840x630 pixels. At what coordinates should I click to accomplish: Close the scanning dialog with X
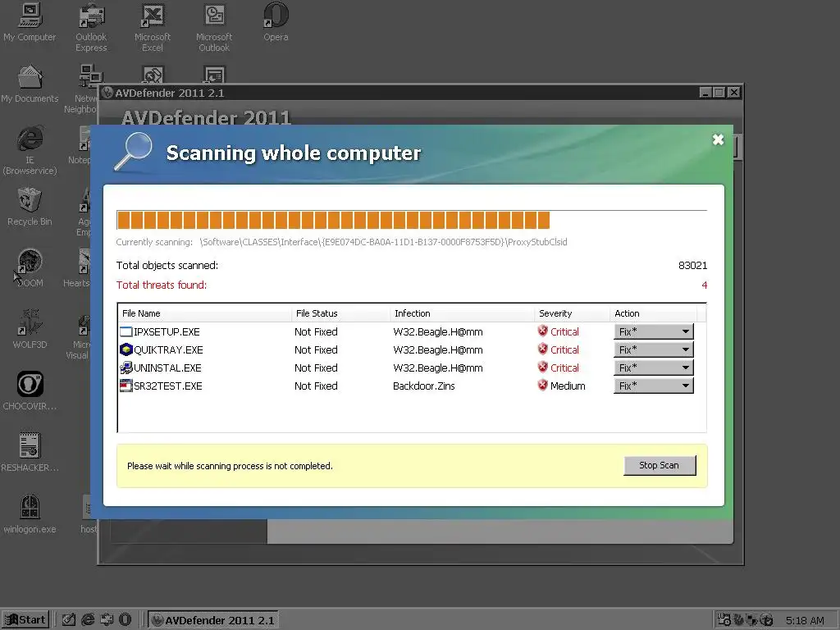pos(718,139)
